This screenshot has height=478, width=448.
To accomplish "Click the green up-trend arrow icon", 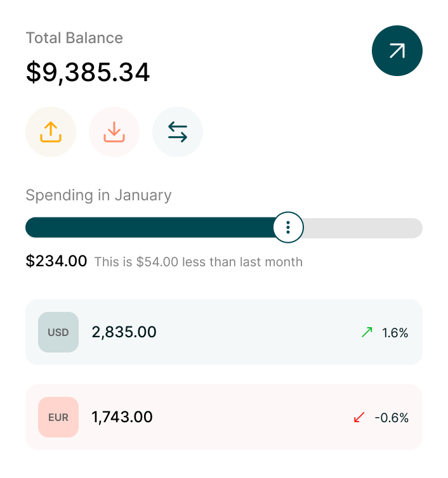I will [x=367, y=332].
